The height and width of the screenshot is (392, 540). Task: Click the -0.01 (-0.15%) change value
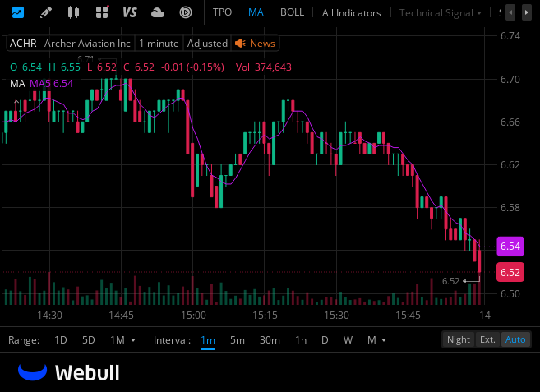pyautogui.click(x=192, y=67)
